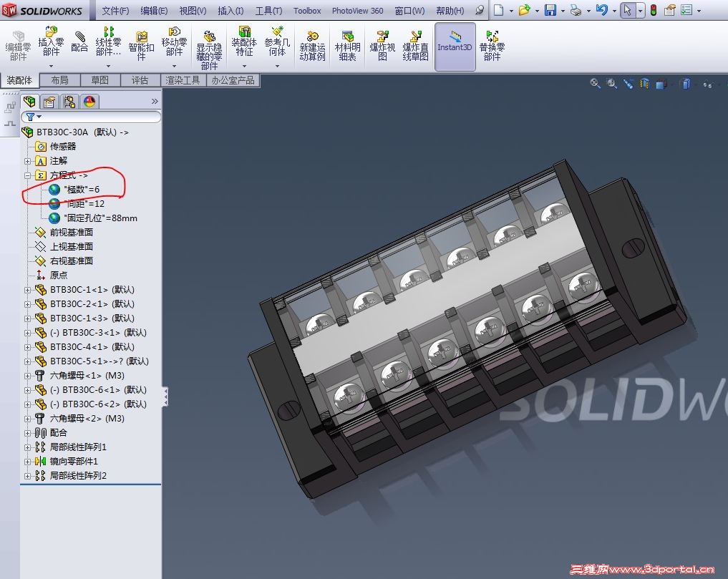Click the Open file folder icon
728x579 pixels.
tap(525, 10)
